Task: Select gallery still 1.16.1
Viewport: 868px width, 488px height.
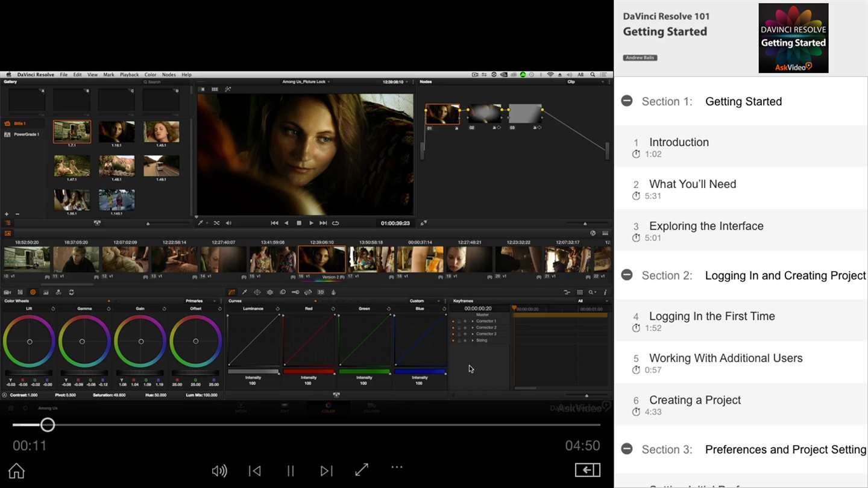Action: coord(116,131)
